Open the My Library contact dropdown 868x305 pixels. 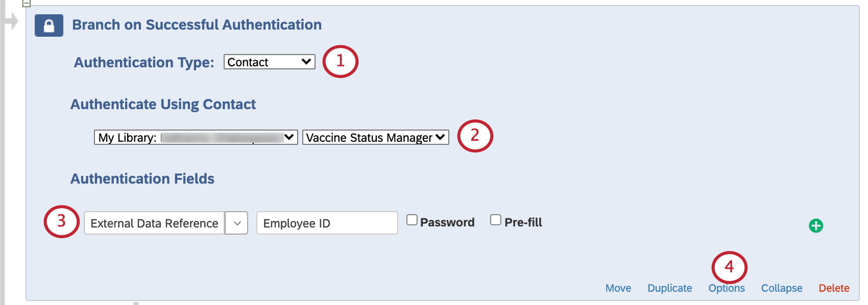pyautogui.click(x=196, y=137)
